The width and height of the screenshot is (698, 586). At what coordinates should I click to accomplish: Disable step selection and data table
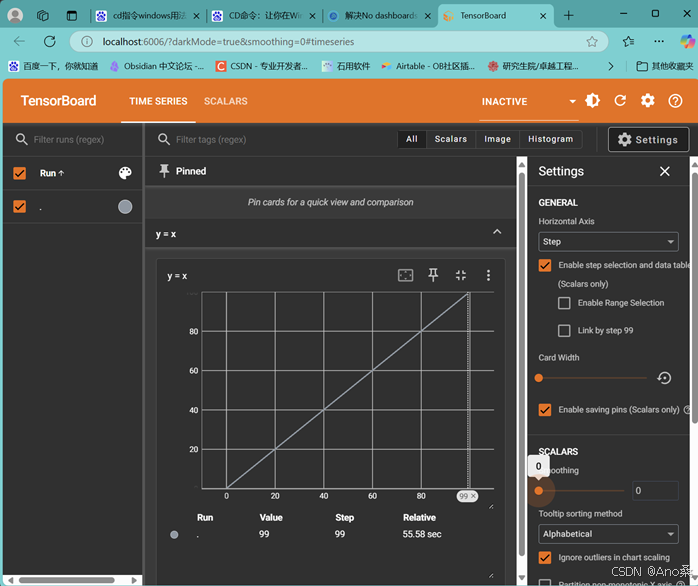[545, 265]
